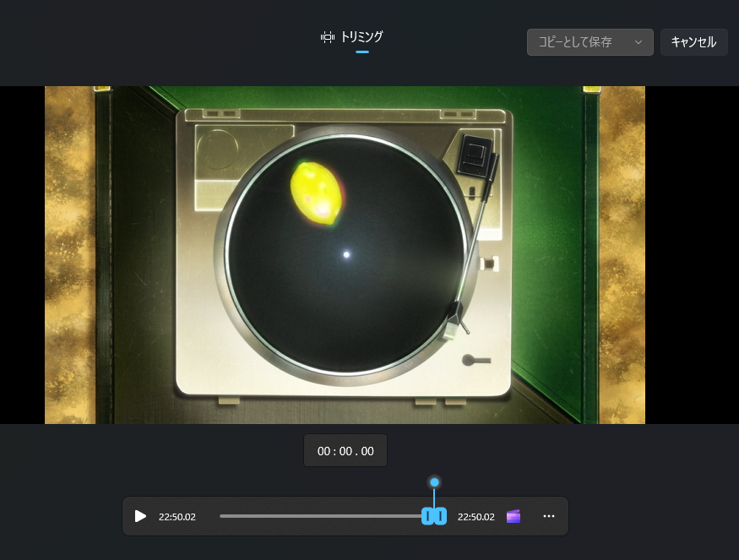Expand the save options dropdown chevron
The width and height of the screenshot is (739, 560).
click(x=638, y=42)
